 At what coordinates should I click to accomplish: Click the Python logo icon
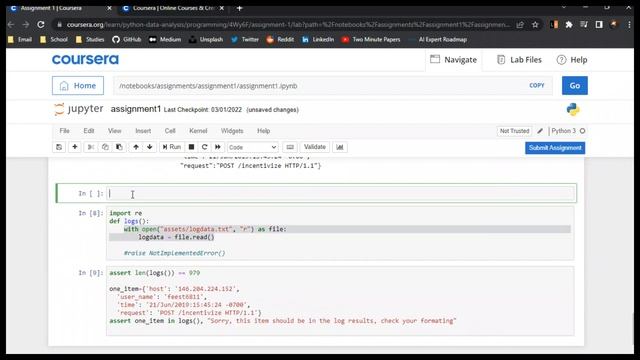(573, 109)
